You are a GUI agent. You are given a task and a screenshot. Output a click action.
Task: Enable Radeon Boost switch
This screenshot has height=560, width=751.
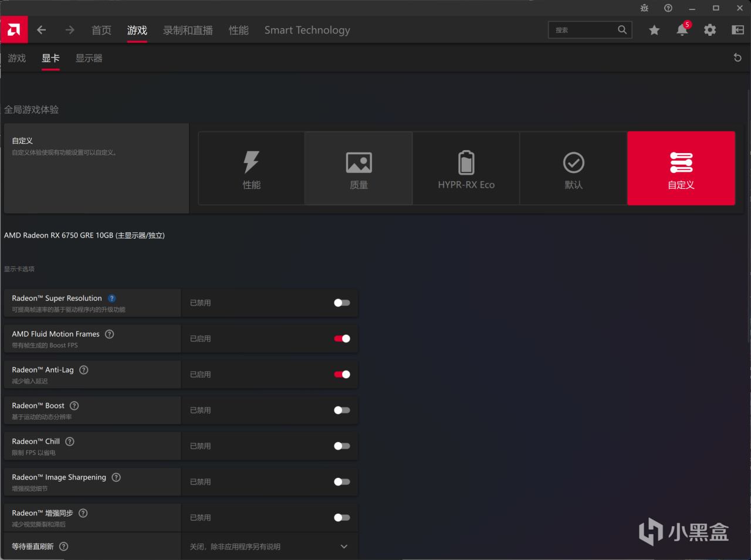pyautogui.click(x=342, y=410)
